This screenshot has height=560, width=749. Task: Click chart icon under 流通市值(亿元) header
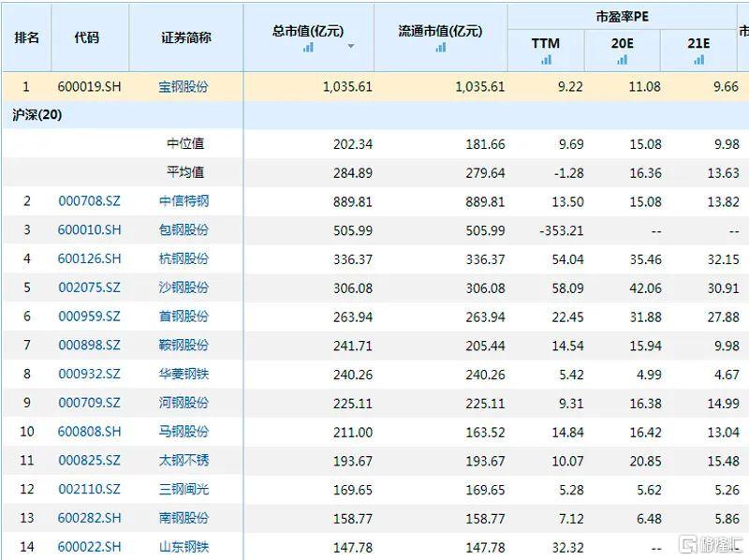point(441,47)
